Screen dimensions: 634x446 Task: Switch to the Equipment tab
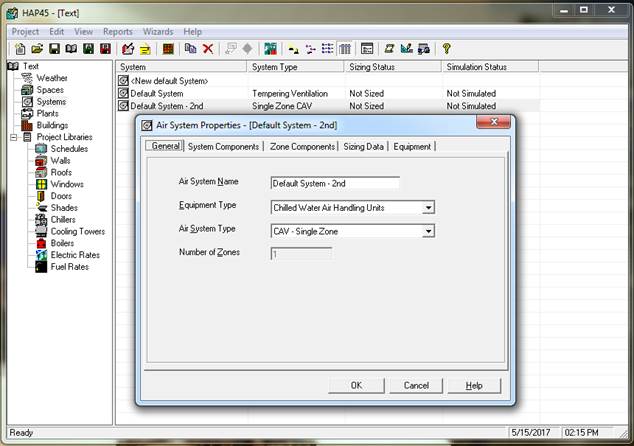[x=412, y=146]
